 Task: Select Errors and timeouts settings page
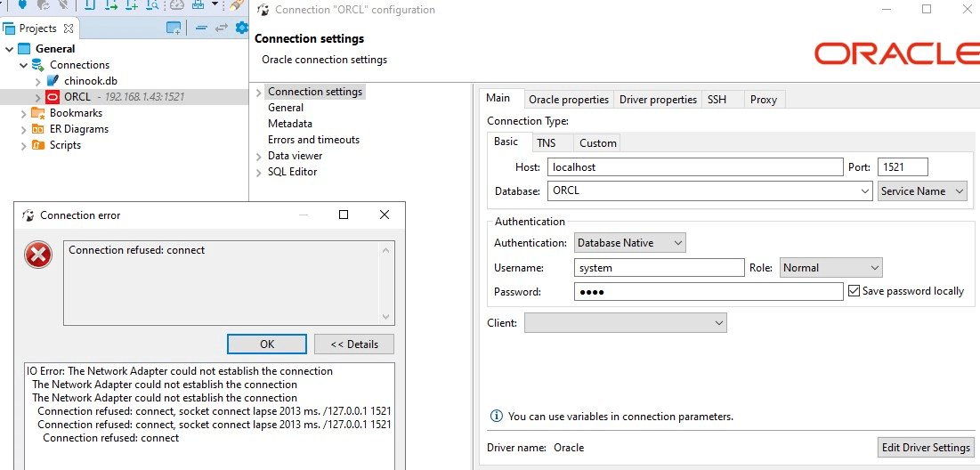coord(313,140)
